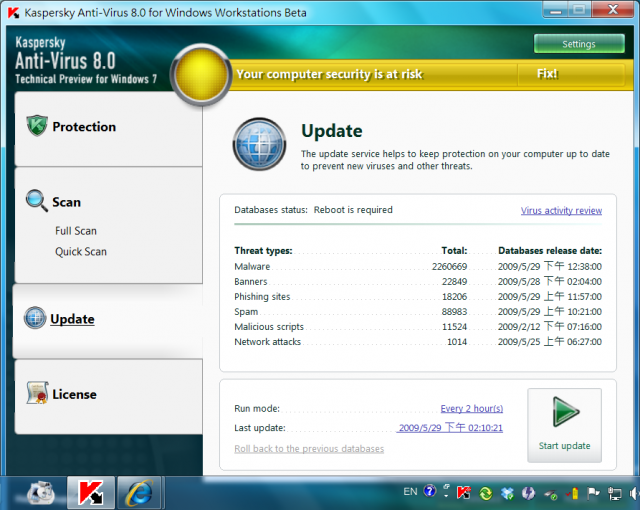This screenshot has width=640, height=510.
Task: Click Kaspersky icon in taskbar
Action: [x=91, y=493]
